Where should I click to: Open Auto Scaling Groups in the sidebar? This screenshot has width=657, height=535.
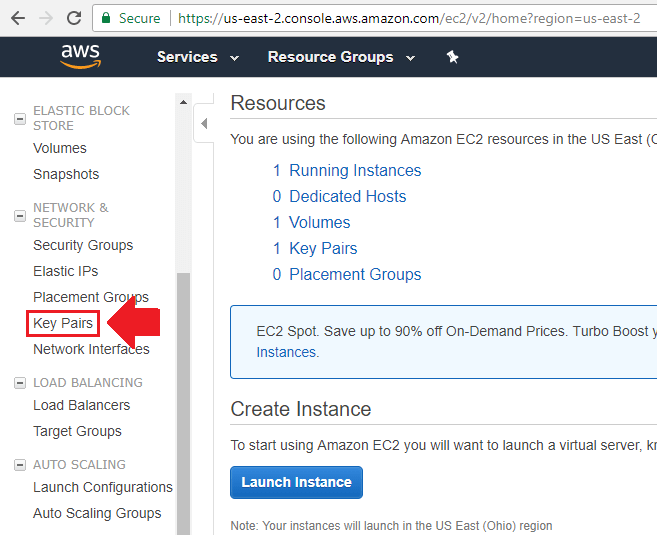tap(97, 514)
